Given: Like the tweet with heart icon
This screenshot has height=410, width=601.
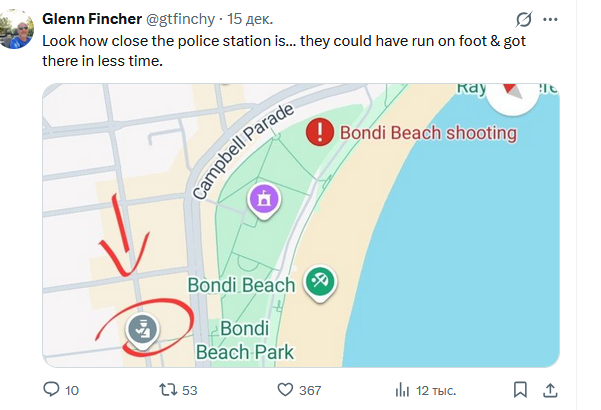Looking at the screenshot, I should click(x=285, y=389).
